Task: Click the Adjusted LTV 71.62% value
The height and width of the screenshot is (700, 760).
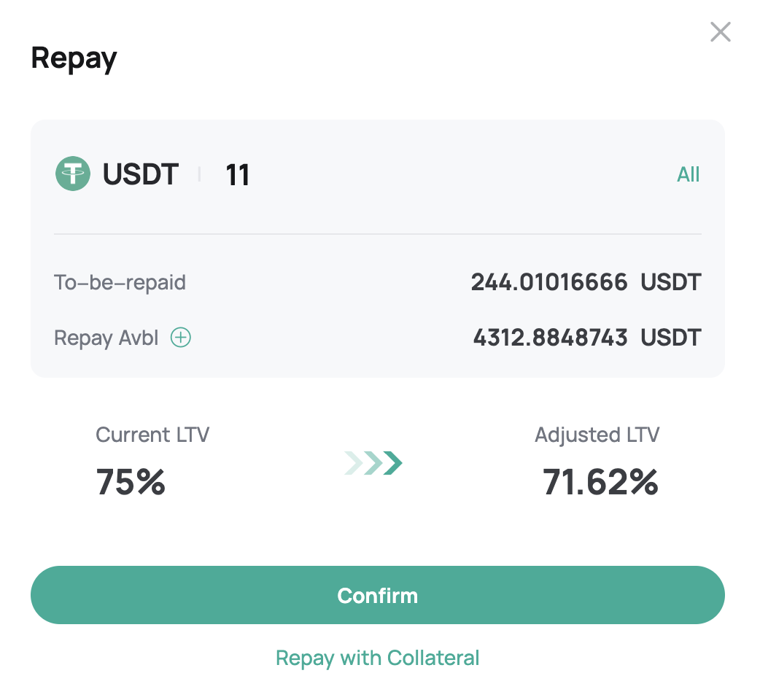Action: (x=600, y=482)
